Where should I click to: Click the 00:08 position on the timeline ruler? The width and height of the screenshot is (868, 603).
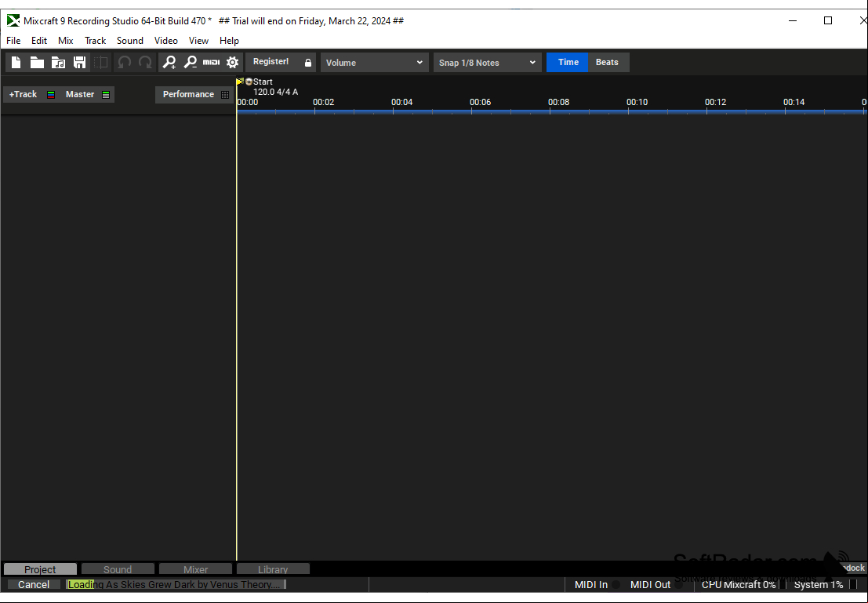558,103
